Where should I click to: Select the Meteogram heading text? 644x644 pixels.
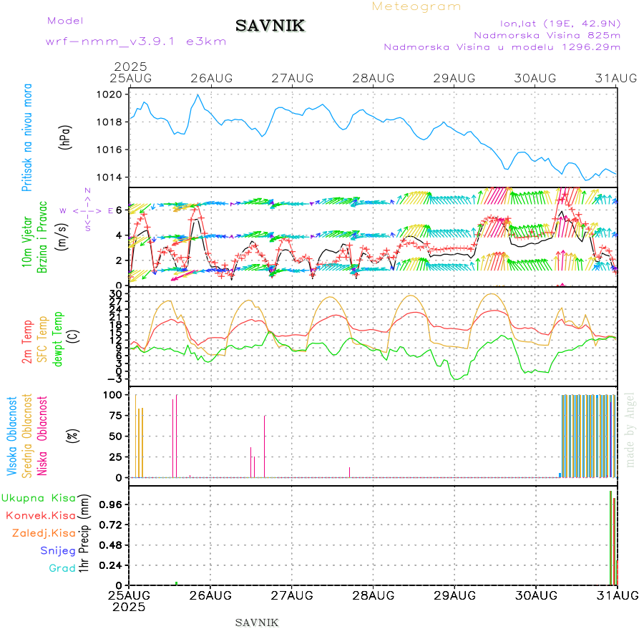416,6
